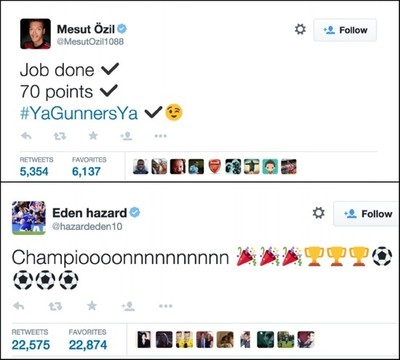Image resolution: width=400 pixels, height=360 pixels.
Task: Retweet Mesut Özil's Job done tweet
Action: [x=60, y=136]
